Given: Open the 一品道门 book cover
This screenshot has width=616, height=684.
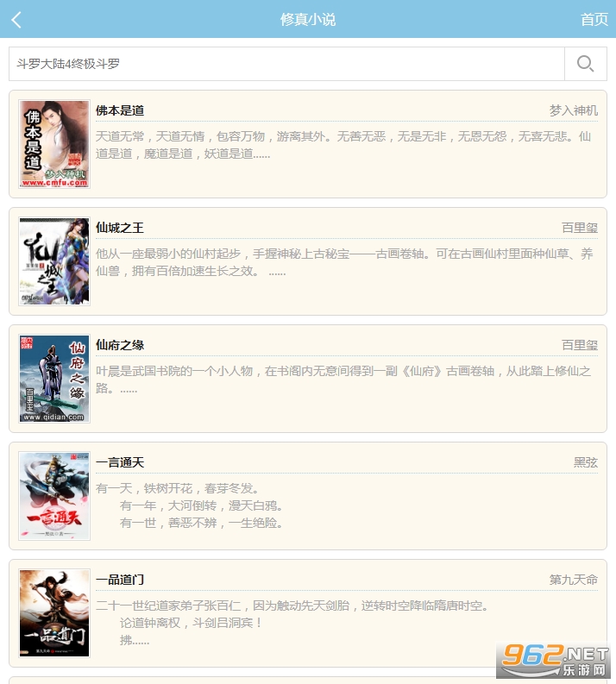Looking at the screenshot, I should pos(54,613).
